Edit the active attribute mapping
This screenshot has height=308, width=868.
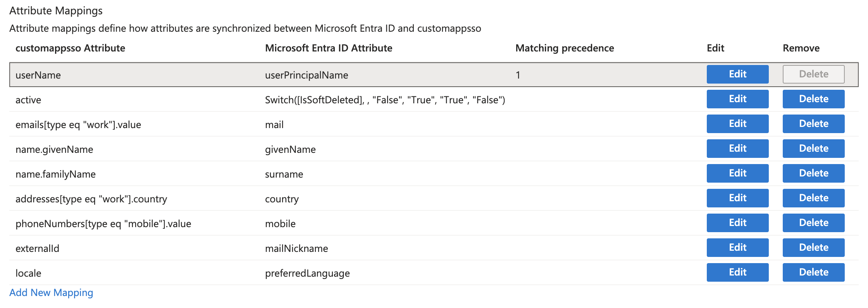(737, 99)
